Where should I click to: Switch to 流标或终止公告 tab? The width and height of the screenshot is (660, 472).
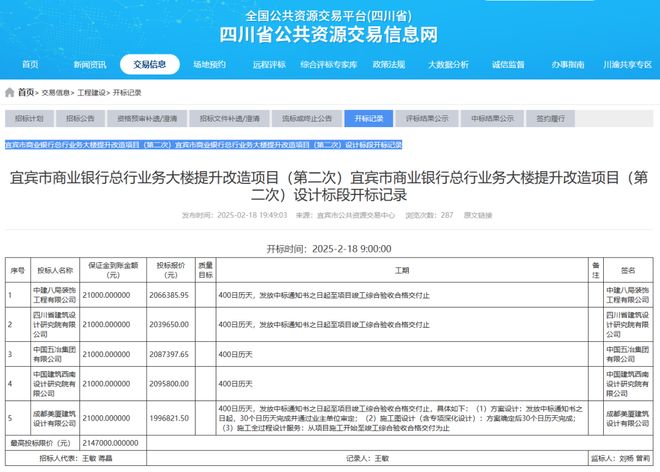[307, 119]
